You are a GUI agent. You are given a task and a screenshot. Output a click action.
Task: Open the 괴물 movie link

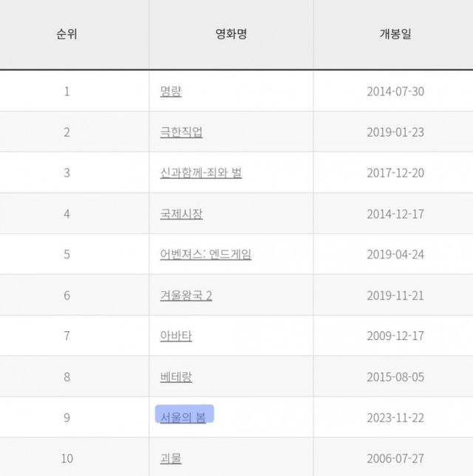[171, 458]
